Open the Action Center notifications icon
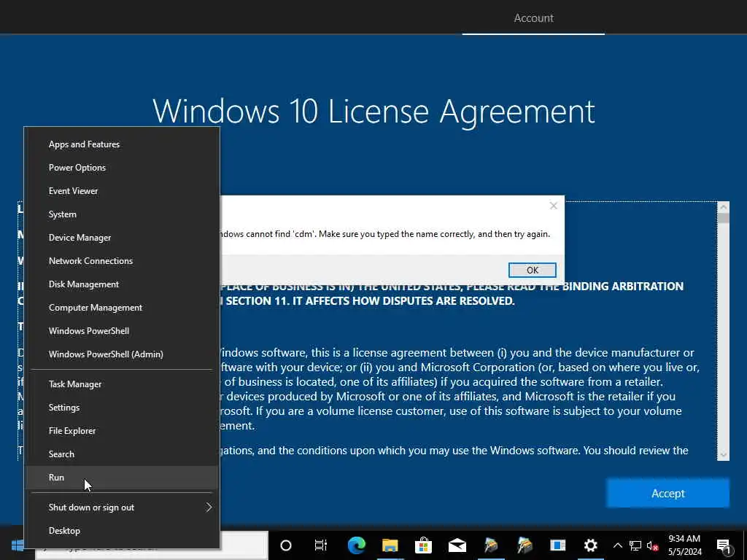 (x=723, y=545)
